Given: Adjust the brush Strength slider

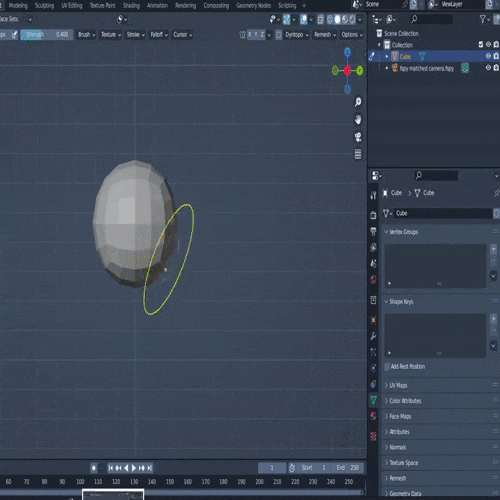Looking at the screenshot, I should point(47,35).
